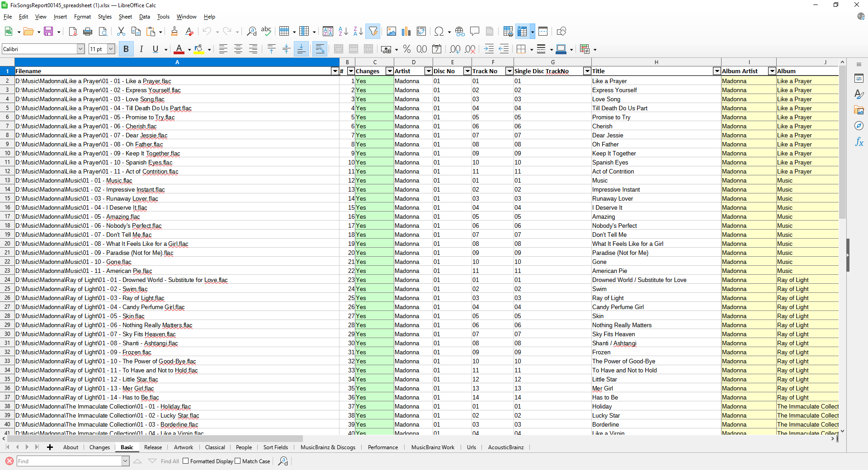Image resolution: width=868 pixels, height=470 pixels.
Task: Insert an image
Action: pos(392,31)
